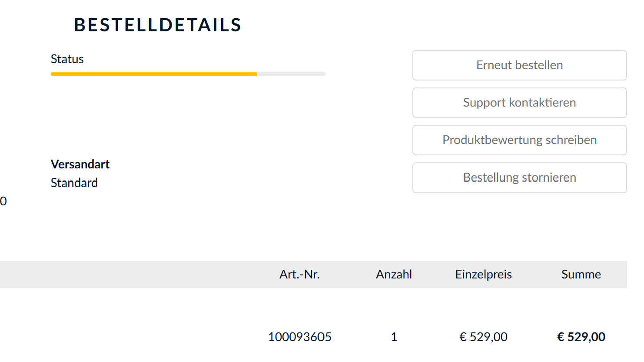Select the Standard shipping method text

[x=74, y=183]
